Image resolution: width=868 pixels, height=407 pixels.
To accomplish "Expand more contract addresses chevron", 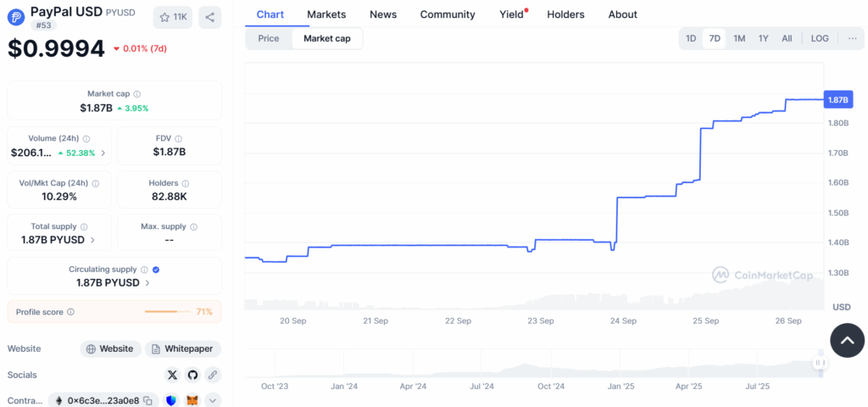I will click(212, 400).
